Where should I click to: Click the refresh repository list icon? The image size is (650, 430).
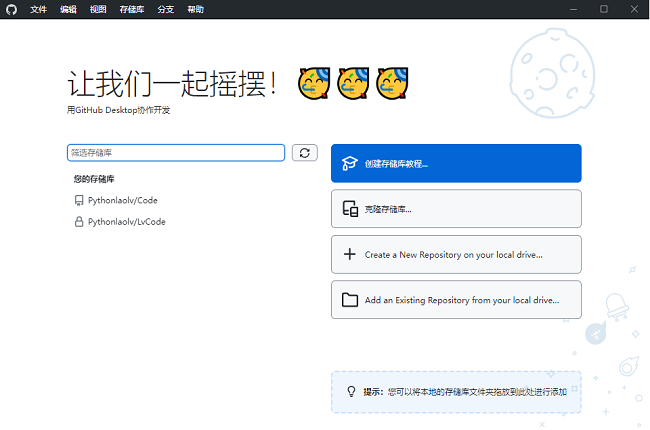305,153
